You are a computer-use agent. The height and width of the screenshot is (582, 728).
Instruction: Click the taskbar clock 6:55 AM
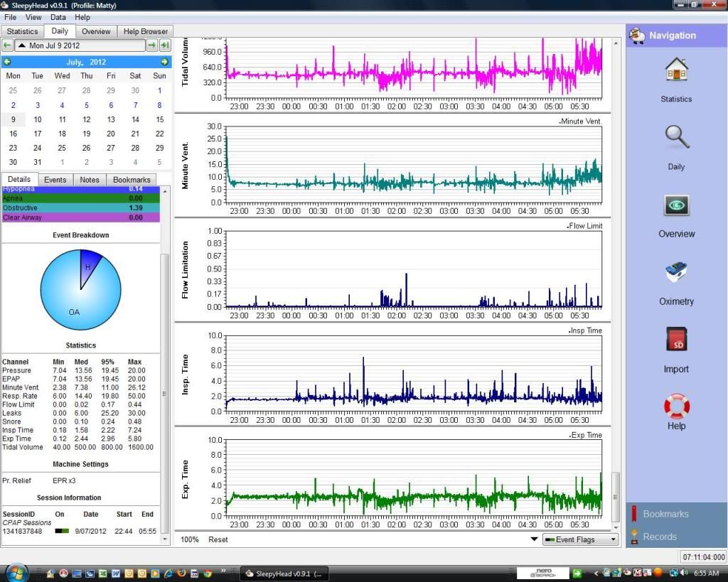(706, 573)
